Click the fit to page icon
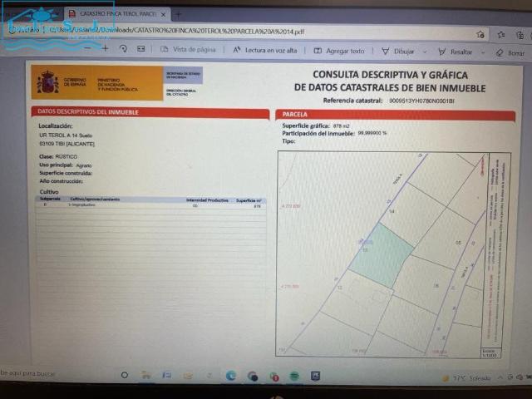 (x=140, y=49)
